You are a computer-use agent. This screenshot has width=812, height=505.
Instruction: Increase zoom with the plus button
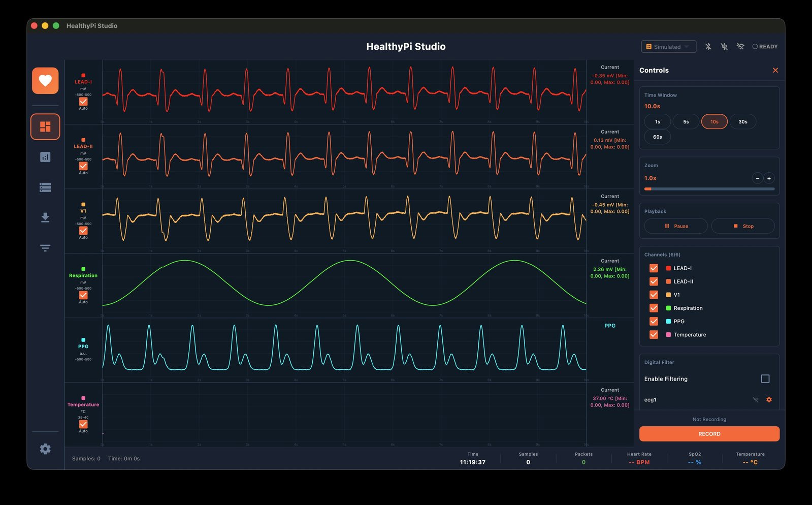tap(769, 178)
